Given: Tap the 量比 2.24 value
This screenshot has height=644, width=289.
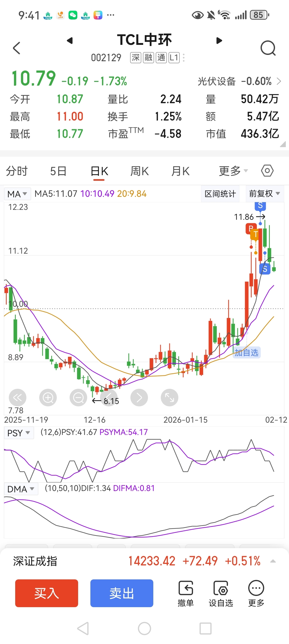Looking at the screenshot, I should pos(171,99).
